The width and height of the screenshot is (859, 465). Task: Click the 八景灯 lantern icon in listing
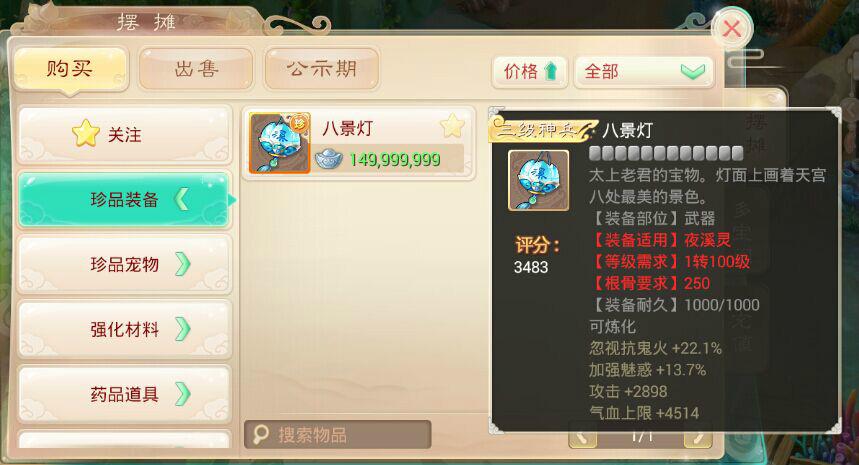(x=280, y=143)
